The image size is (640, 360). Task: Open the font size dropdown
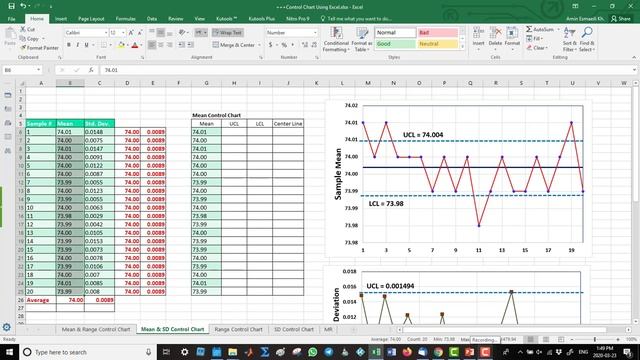coord(123,33)
